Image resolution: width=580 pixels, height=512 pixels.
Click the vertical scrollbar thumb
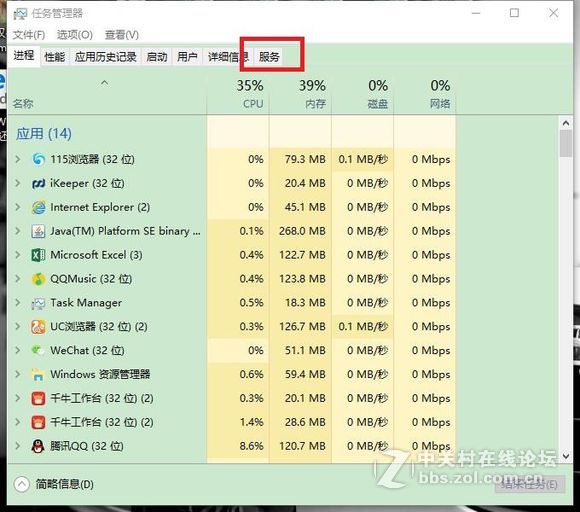[566, 144]
